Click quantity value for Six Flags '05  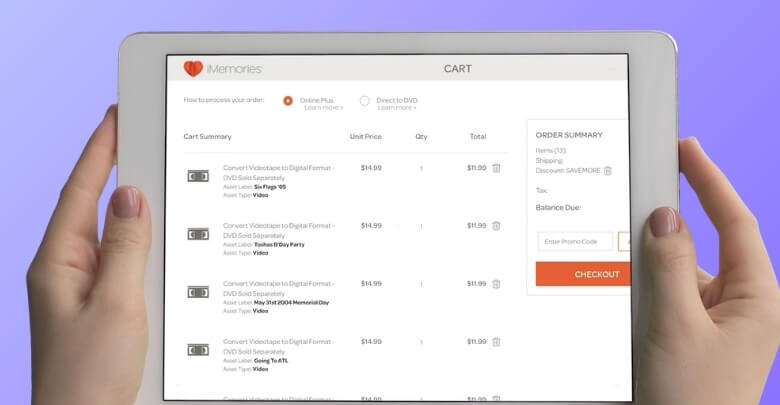click(421, 169)
